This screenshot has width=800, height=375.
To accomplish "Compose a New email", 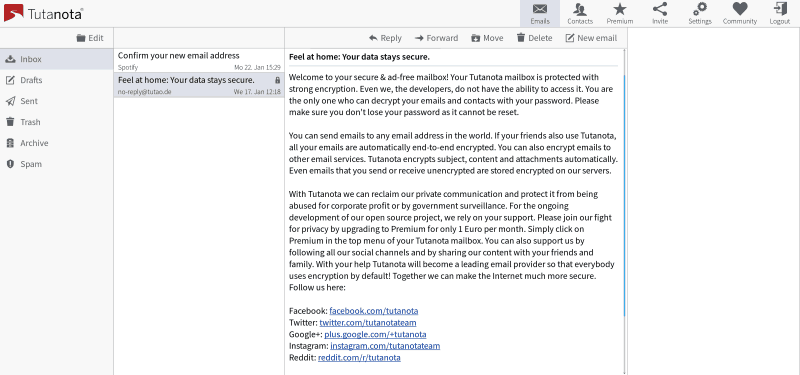I will [591, 38].
